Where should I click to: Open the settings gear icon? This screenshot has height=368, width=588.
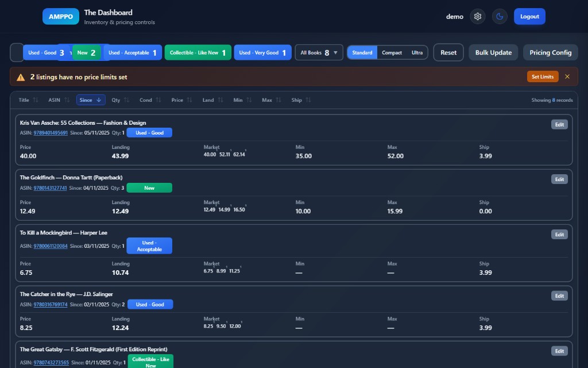coord(477,17)
